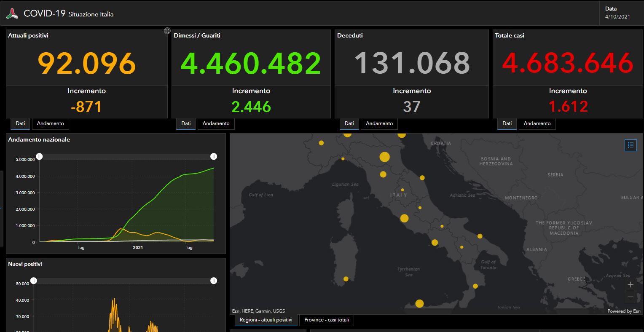Viewport: 644px width, 332px height.
Task: Click the date 4/10/2021
Action: coord(617,17)
